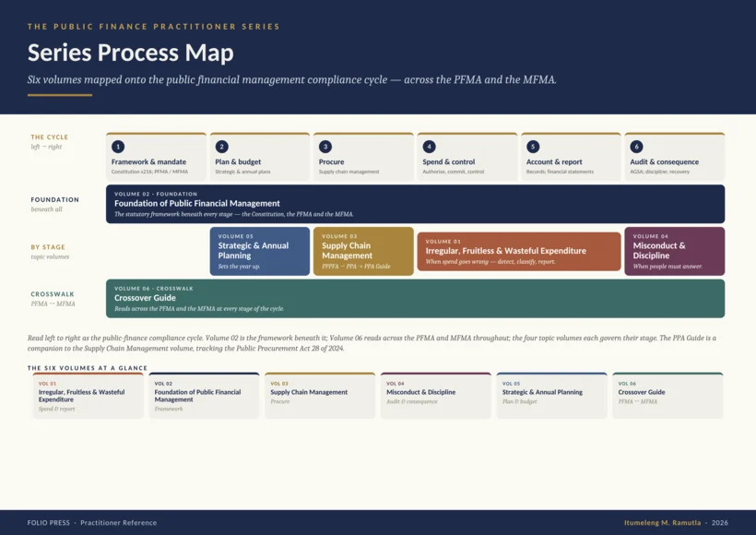Click VOL 03 Supply Chain Management glance card
The width and height of the screenshot is (756, 535).
(x=320, y=396)
